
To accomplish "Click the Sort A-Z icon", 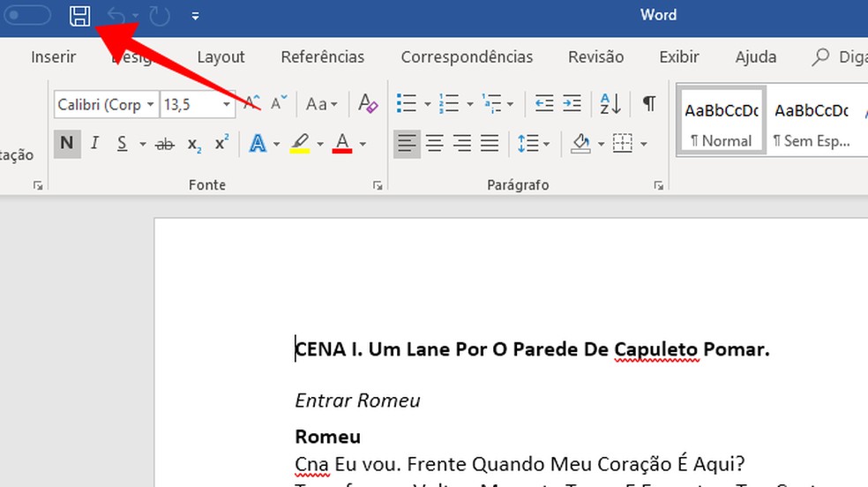I will coord(610,104).
